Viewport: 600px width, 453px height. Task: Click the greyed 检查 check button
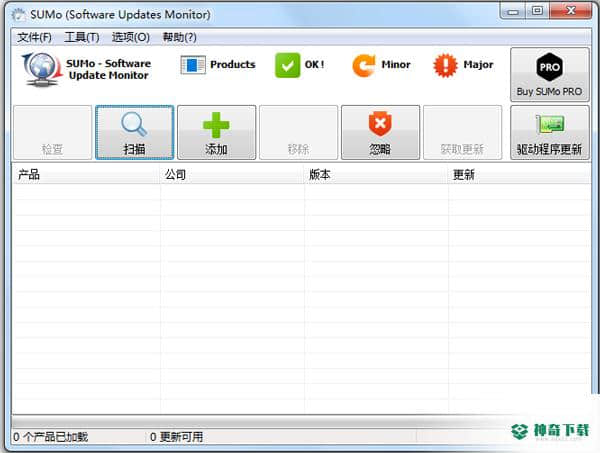point(52,132)
